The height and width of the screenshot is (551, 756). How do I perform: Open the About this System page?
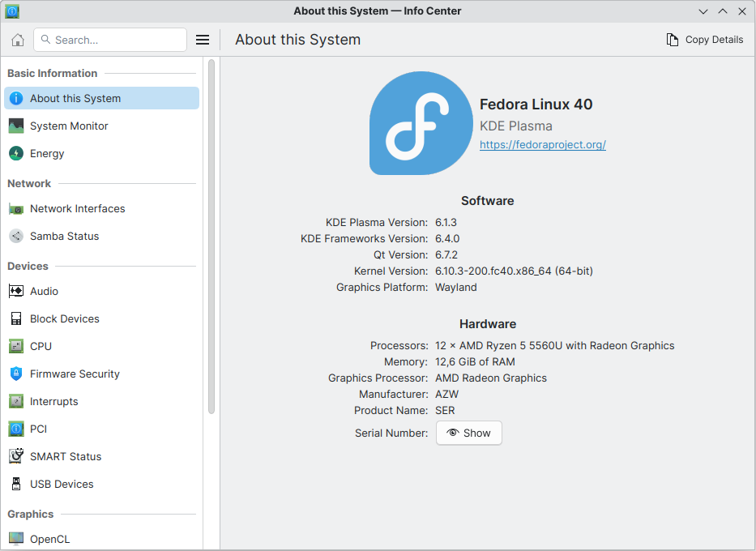pyautogui.click(x=102, y=98)
